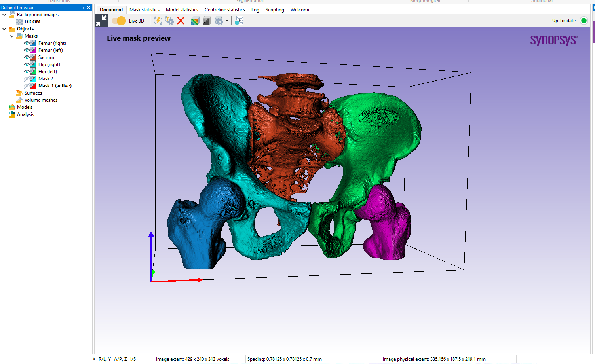595x364 pixels.
Task: Click the Analysis icon in dataset browser
Action: point(11,114)
